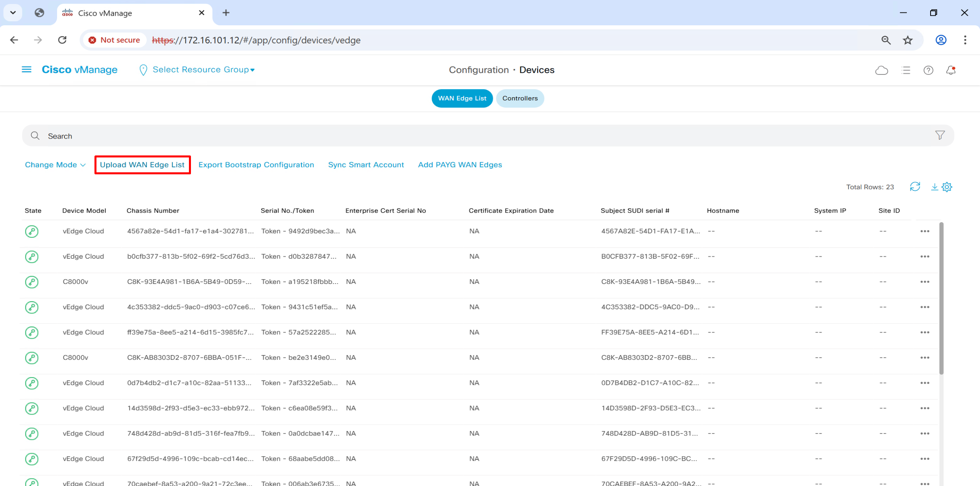
Task: Click the cloud onRamp icon in header
Action: click(882, 70)
